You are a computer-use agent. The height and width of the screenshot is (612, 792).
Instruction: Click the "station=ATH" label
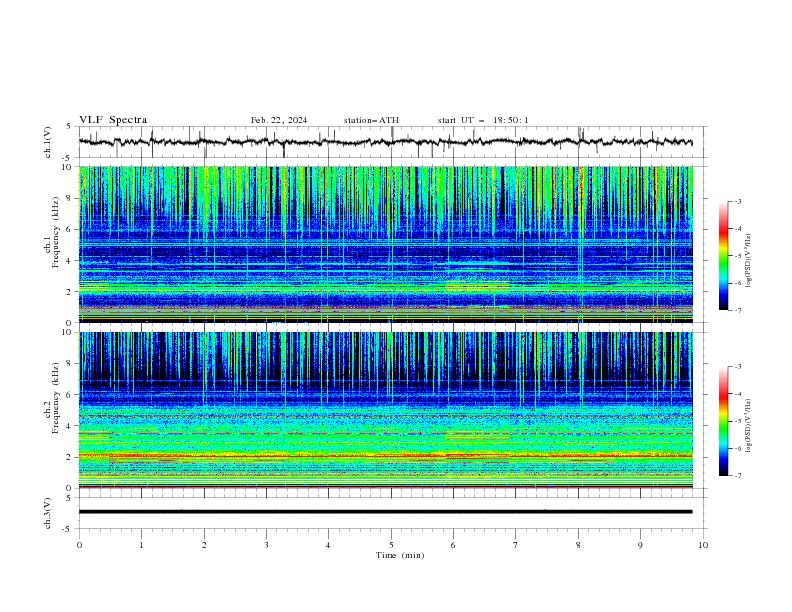(x=371, y=120)
